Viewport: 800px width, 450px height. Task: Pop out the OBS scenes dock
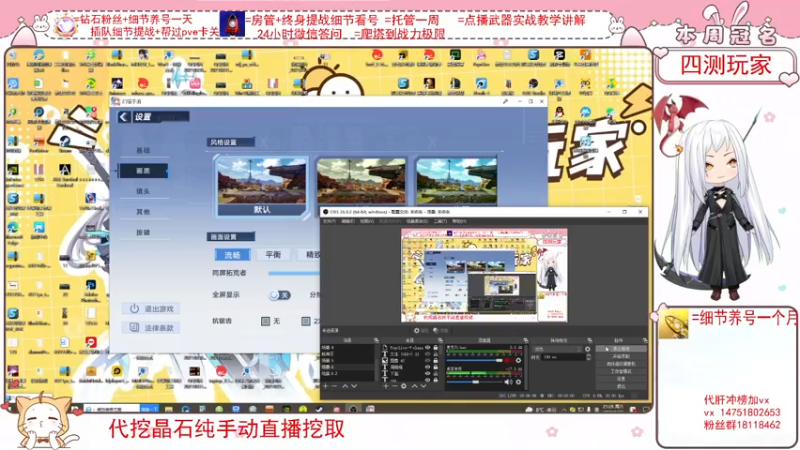pyautogui.click(x=377, y=340)
